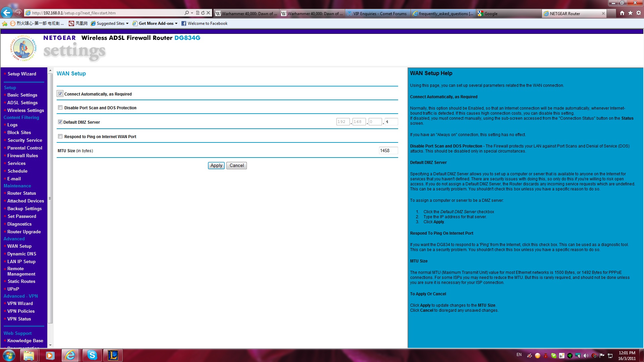Click the address bar search magnifier icon
This screenshot has height=362, width=644.
pyautogui.click(x=186, y=13)
